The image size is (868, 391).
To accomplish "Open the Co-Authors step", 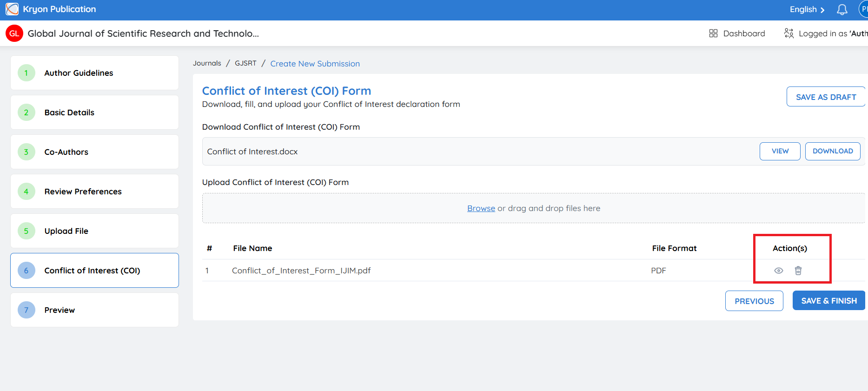I will [x=94, y=152].
